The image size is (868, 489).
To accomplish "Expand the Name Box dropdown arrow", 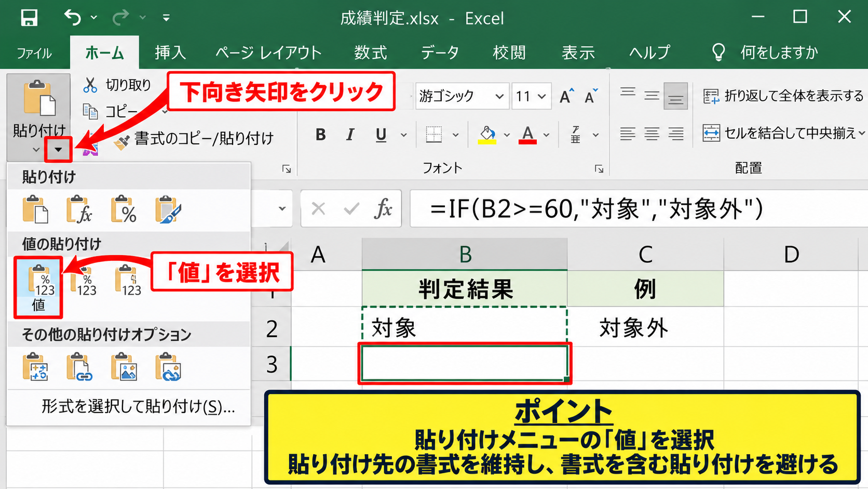I will click(282, 209).
